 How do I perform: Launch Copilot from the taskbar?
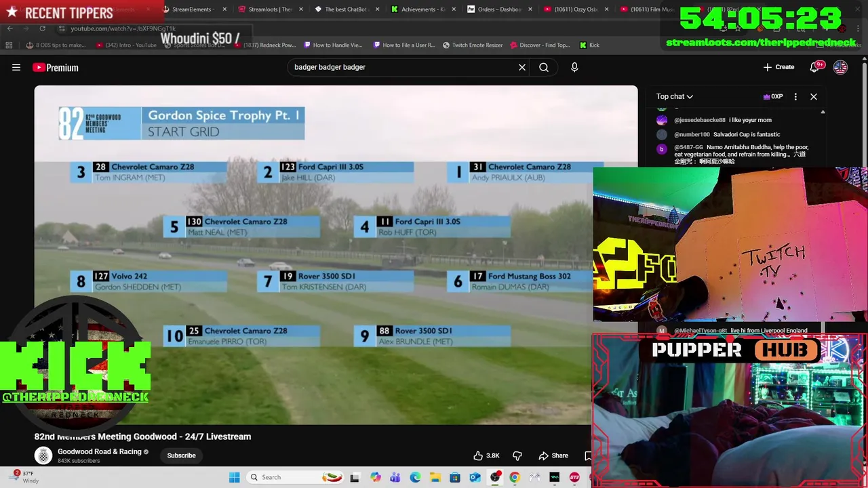tap(376, 477)
